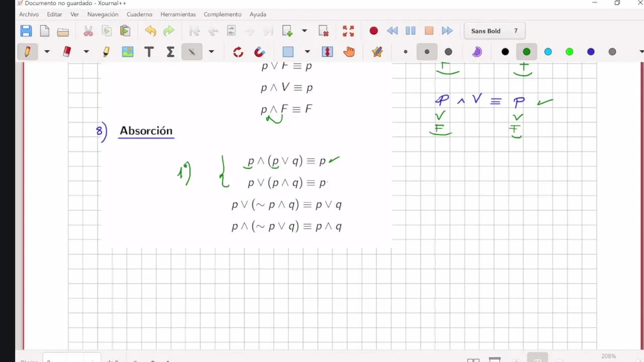The height and width of the screenshot is (362, 644).
Task: Toggle grid snapping magnet
Action: tap(260, 52)
